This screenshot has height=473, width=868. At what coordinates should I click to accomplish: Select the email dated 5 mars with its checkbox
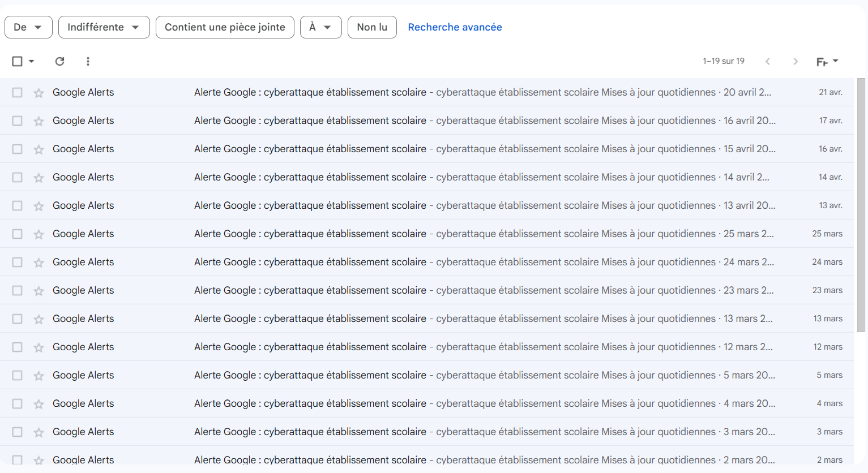click(x=18, y=375)
